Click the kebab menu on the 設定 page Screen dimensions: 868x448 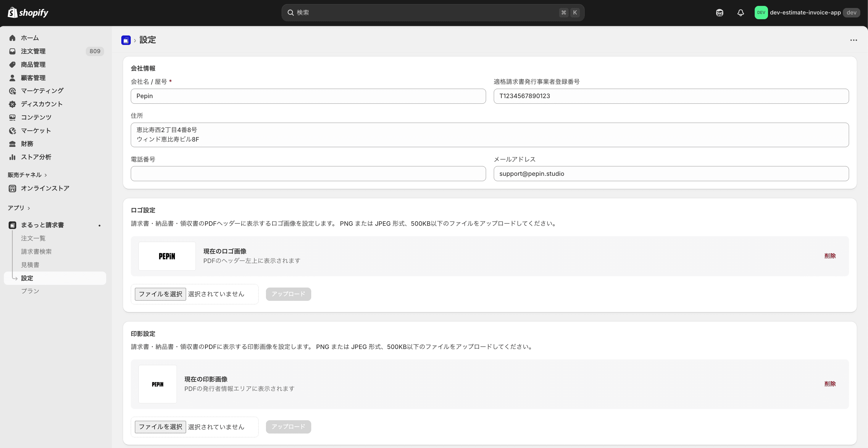pos(854,40)
